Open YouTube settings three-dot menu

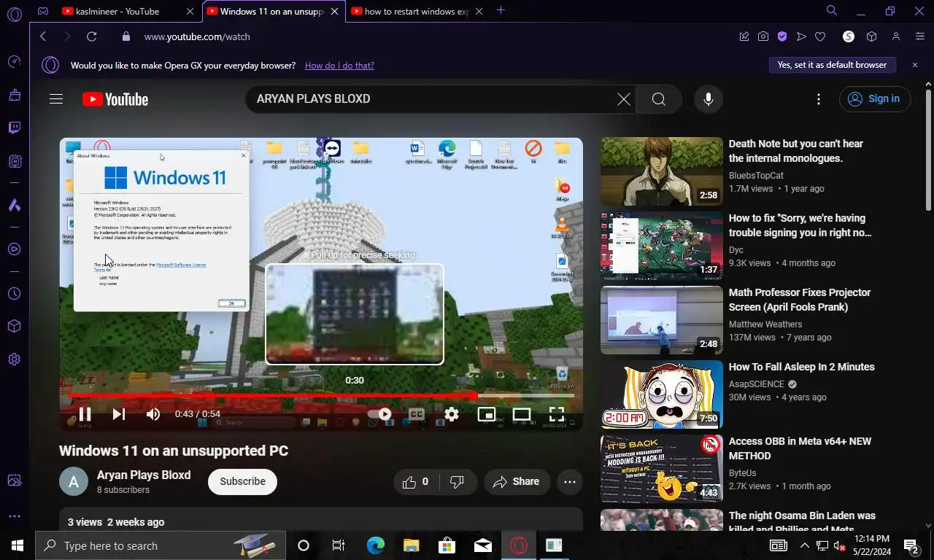pos(819,99)
